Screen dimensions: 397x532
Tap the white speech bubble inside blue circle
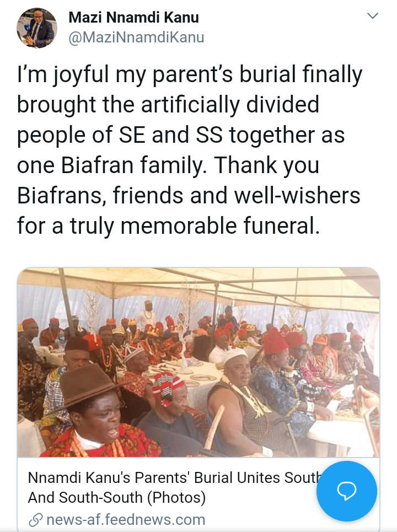point(346,491)
